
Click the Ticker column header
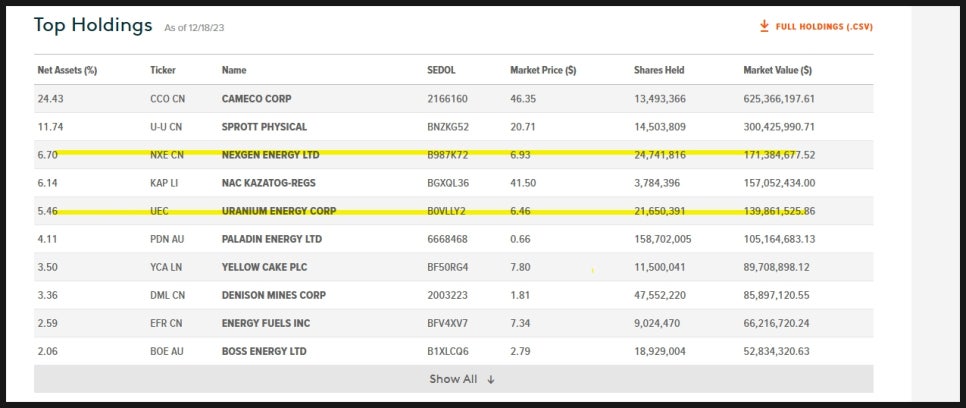pyautogui.click(x=163, y=70)
